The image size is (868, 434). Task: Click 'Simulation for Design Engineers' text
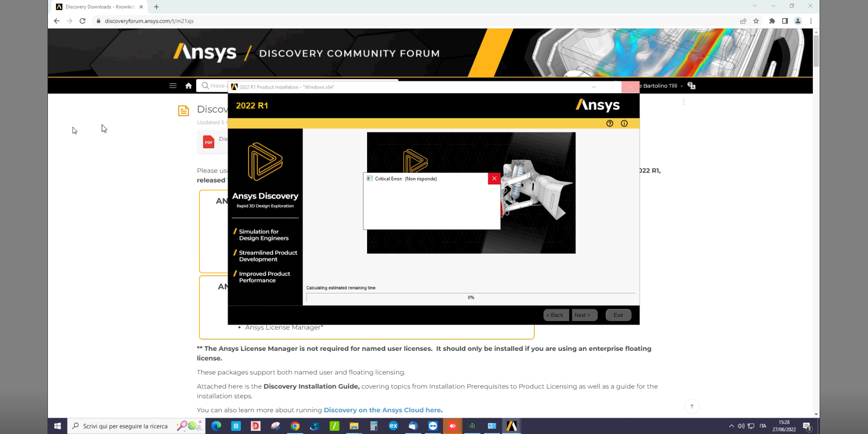264,235
